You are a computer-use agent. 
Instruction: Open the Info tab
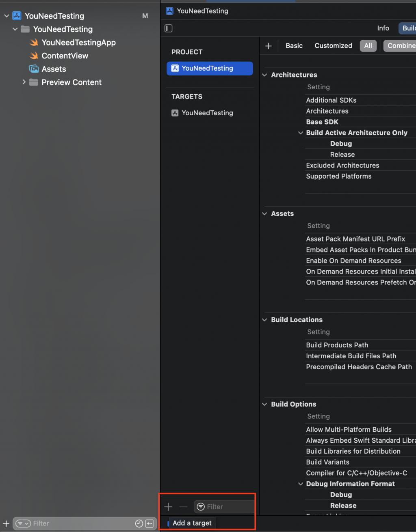pyautogui.click(x=383, y=28)
